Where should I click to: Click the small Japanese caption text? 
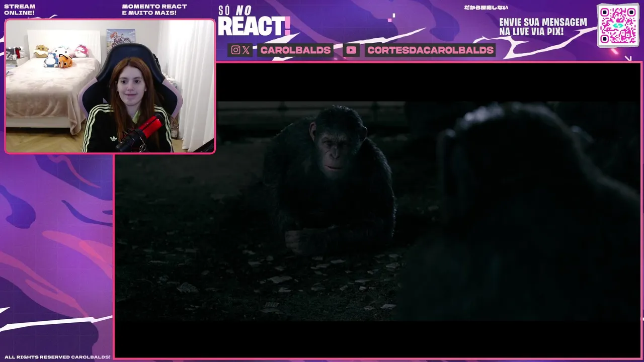[486, 8]
